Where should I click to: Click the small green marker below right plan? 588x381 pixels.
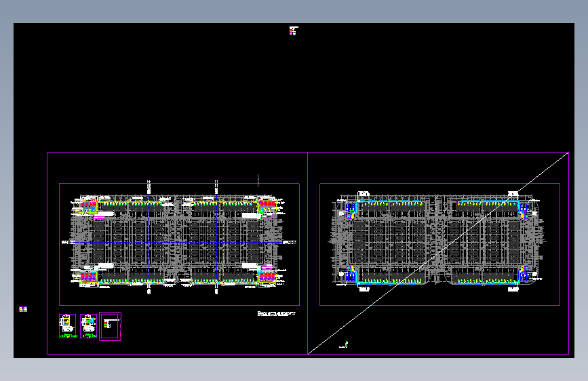[x=347, y=343]
